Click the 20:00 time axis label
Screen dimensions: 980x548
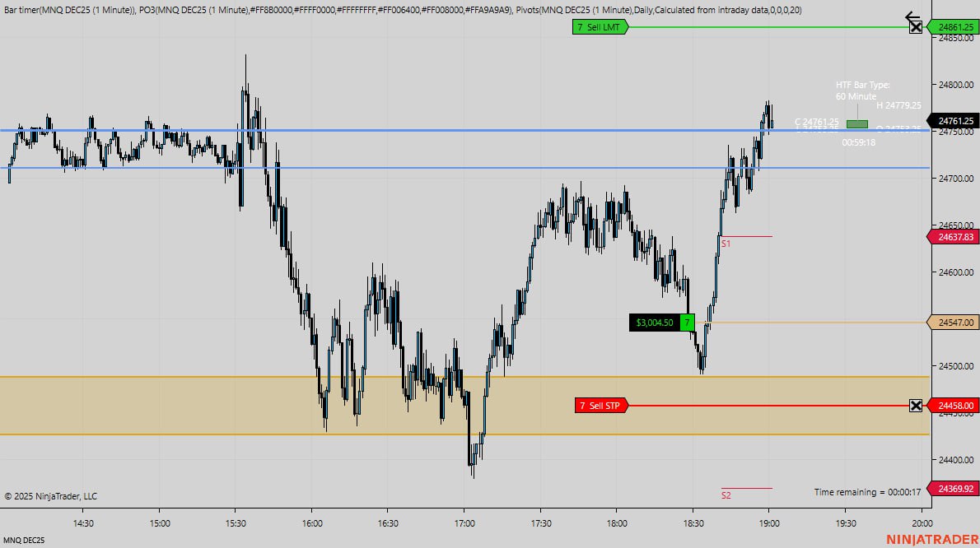tap(922, 523)
